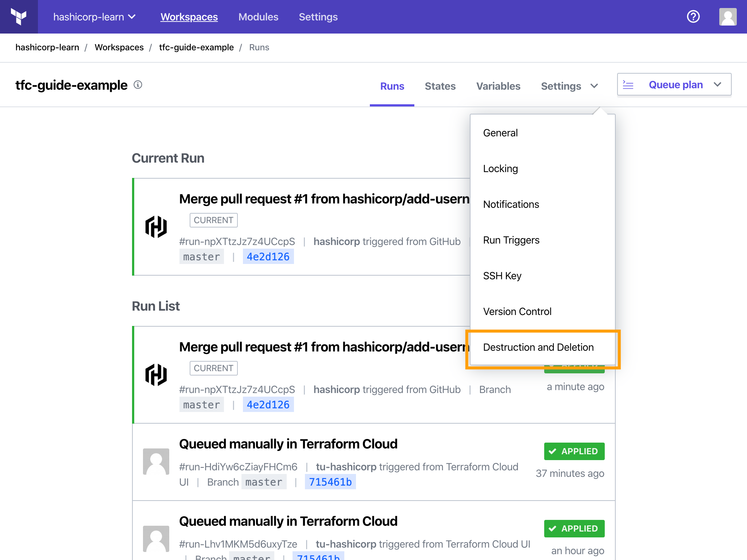Click the user avatar icon in header
The width and height of the screenshot is (747, 560).
[727, 17]
